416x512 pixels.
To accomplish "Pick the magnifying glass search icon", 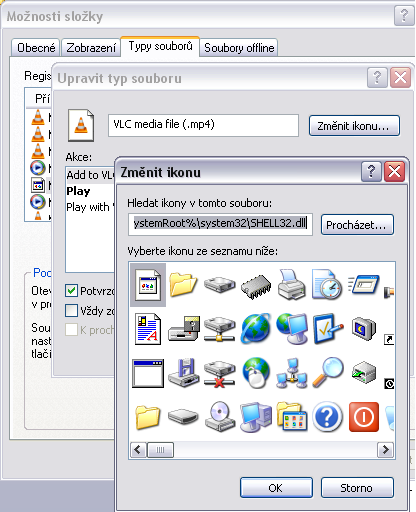I will point(328,372).
